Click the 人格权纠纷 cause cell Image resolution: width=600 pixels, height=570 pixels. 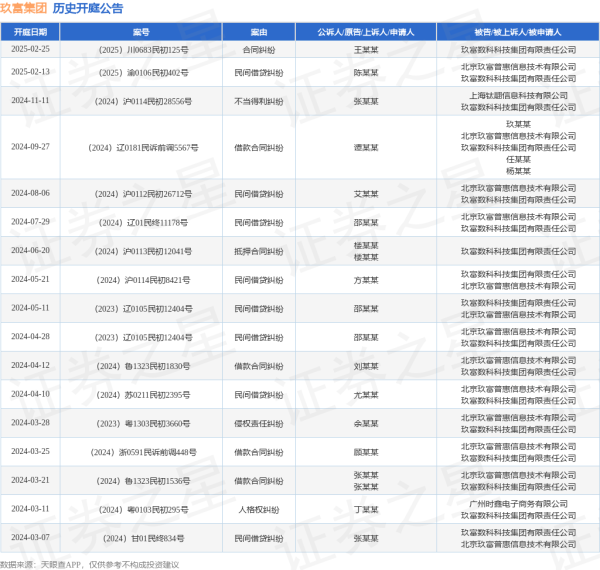(x=259, y=510)
